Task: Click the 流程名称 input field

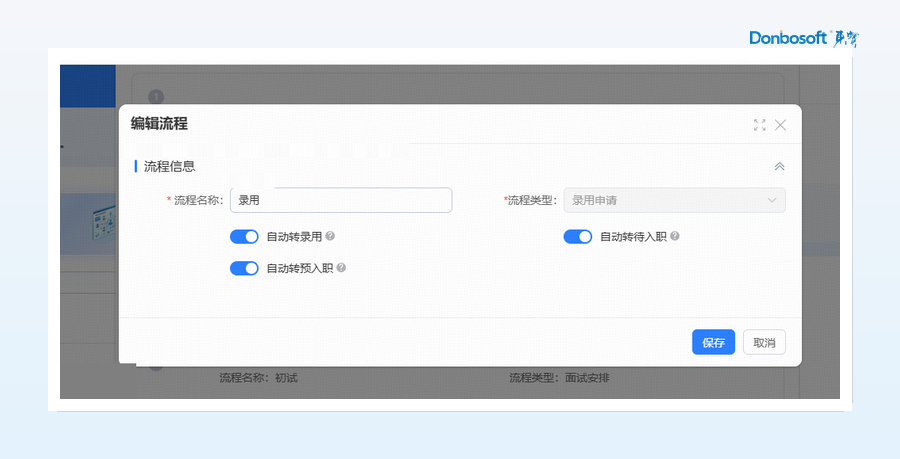Action: (x=341, y=200)
